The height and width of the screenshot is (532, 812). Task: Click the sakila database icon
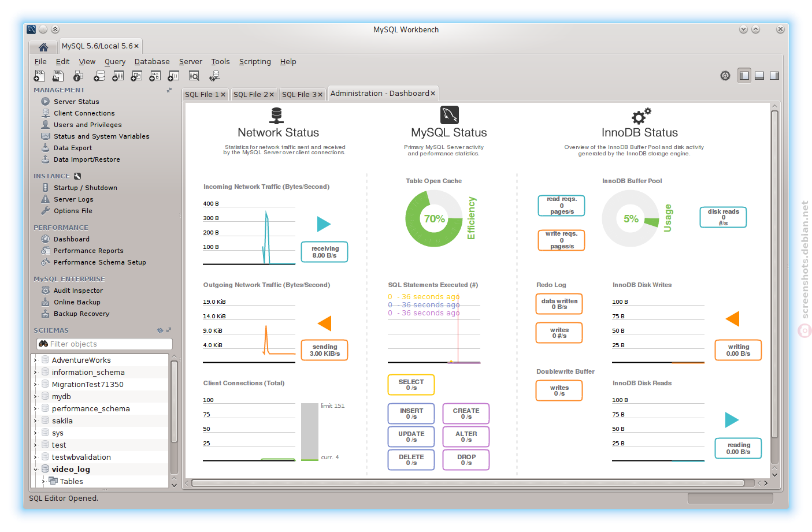click(45, 421)
